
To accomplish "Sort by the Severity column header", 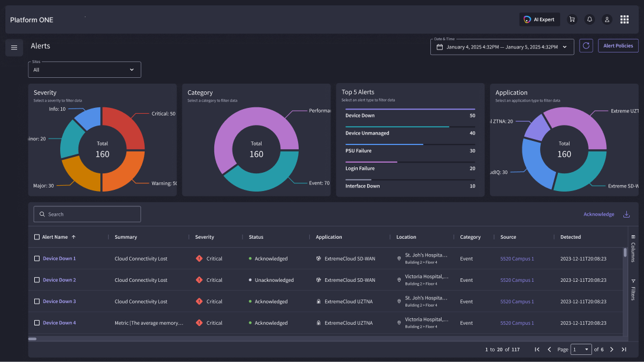I will (205, 237).
